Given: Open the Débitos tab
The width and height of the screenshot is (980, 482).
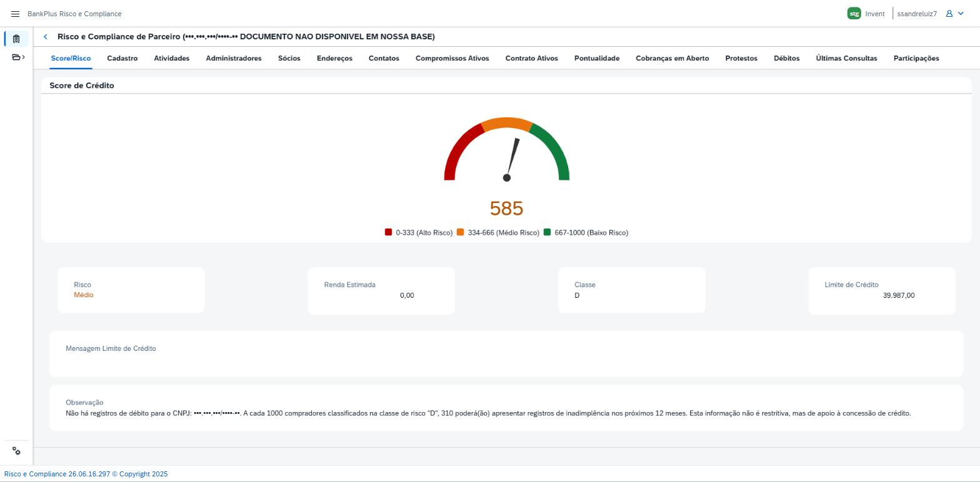Looking at the screenshot, I should [x=787, y=58].
